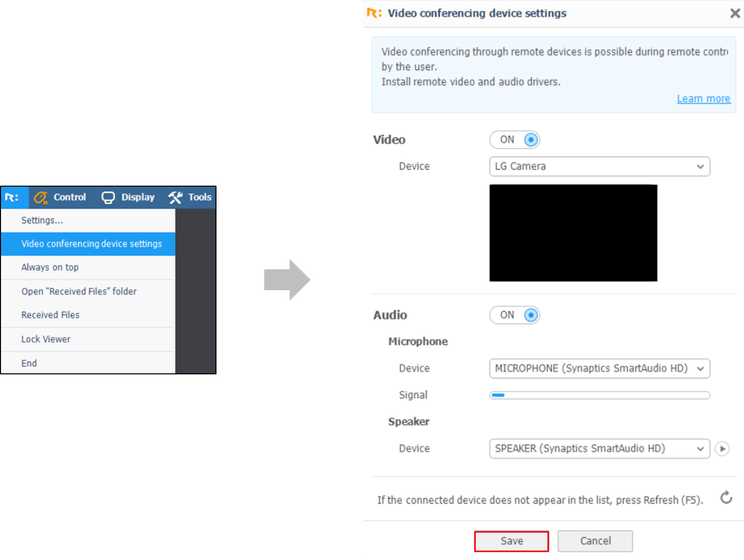Open the Control menu icon
Screen dimensions: 744x560
point(41,198)
